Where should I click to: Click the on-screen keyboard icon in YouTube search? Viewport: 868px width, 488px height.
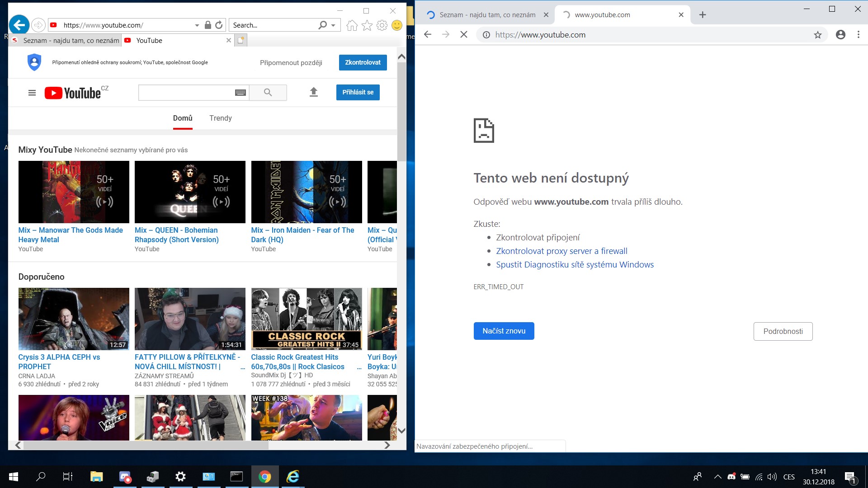point(241,93)
